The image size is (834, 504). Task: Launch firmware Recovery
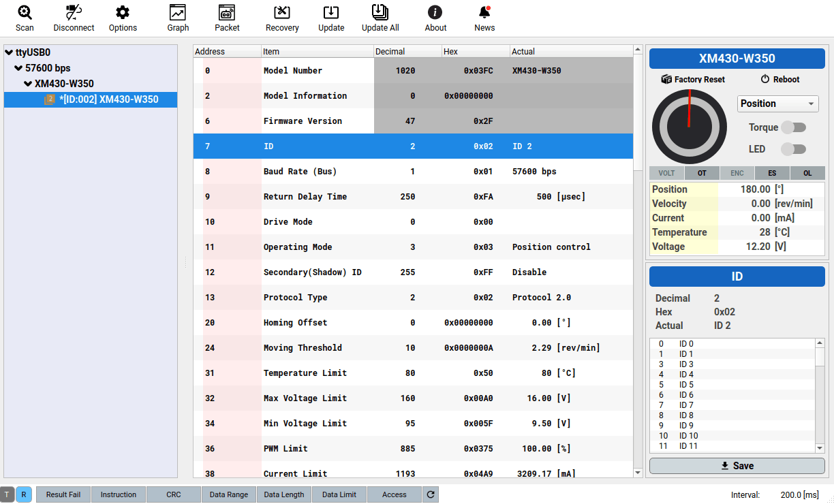point(282,18)
